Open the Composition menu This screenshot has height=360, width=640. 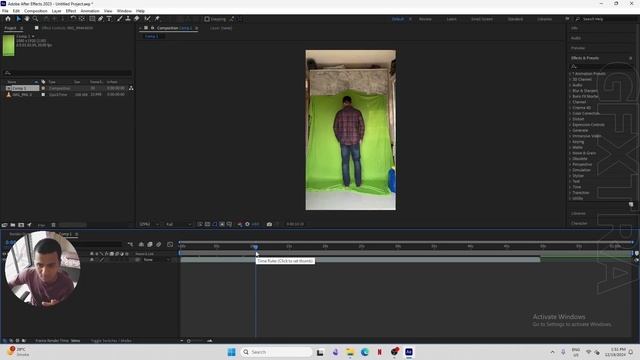point(36,11)
